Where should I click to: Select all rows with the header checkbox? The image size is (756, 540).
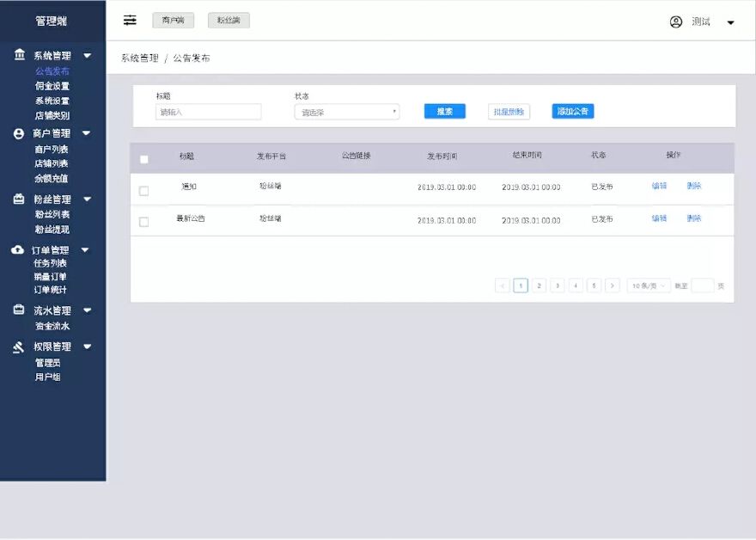(x=144, y=156)
